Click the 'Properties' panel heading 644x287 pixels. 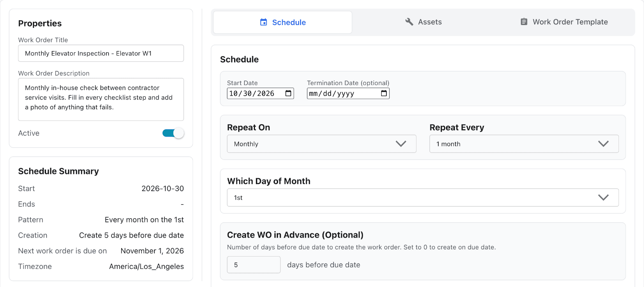[x=40, y=23]
